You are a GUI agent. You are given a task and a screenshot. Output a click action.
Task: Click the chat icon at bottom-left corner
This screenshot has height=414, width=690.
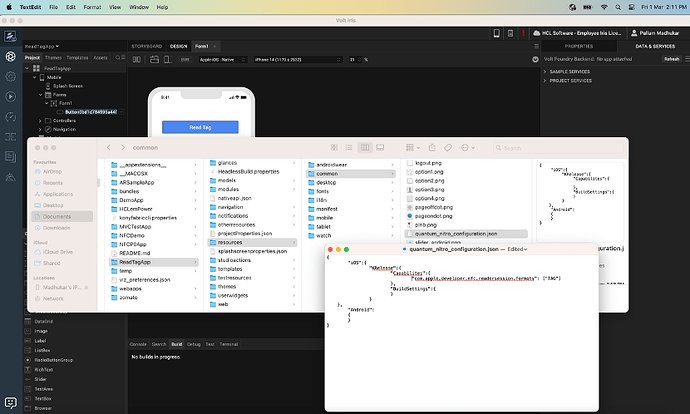coord(10,403)
